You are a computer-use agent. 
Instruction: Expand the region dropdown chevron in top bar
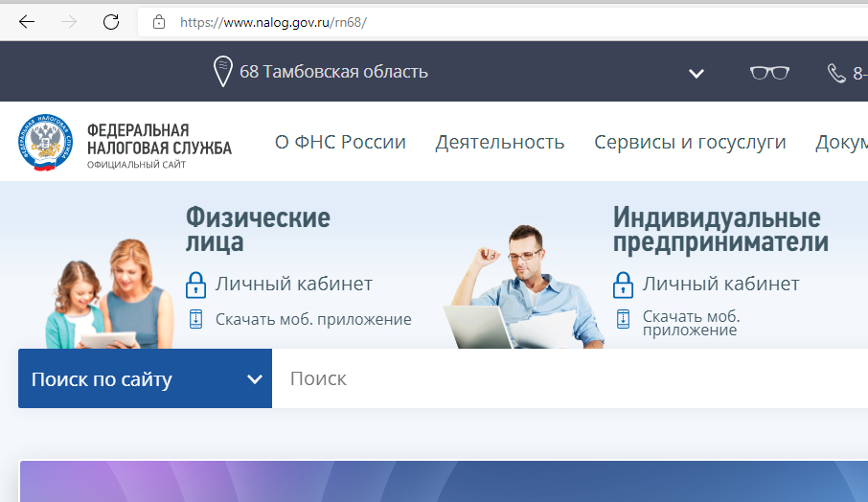pyautogui.click(x=697, y=73)
